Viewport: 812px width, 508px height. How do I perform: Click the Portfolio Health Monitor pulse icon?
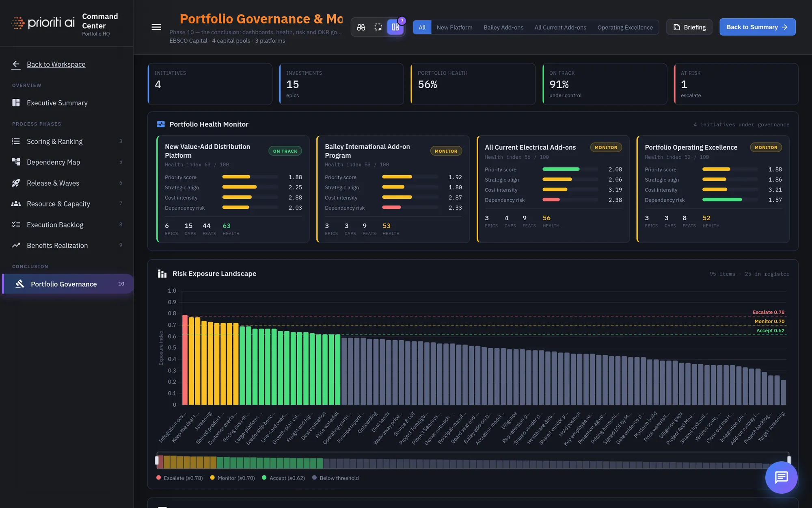[161, 124]
